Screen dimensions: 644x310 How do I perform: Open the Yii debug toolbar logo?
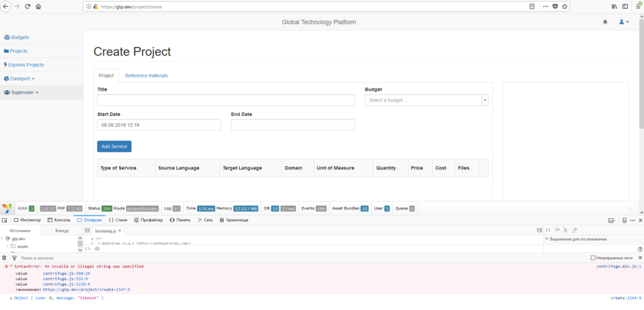click(7, 208)
